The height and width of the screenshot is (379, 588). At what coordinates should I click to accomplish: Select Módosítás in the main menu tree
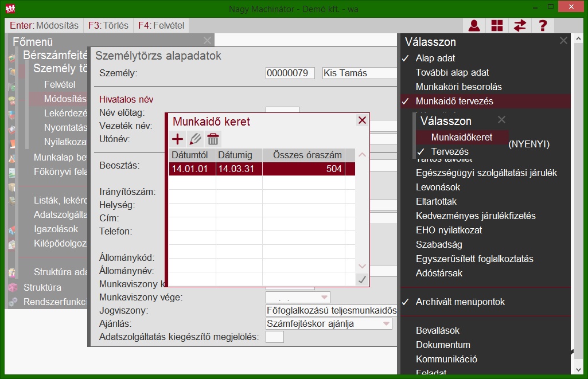point(65,99)
